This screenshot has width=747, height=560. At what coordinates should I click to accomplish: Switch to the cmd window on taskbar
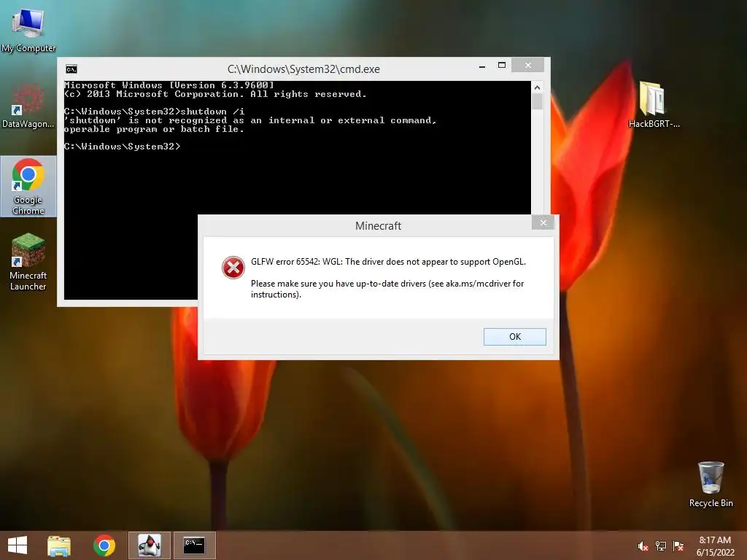tap(194, 545)
